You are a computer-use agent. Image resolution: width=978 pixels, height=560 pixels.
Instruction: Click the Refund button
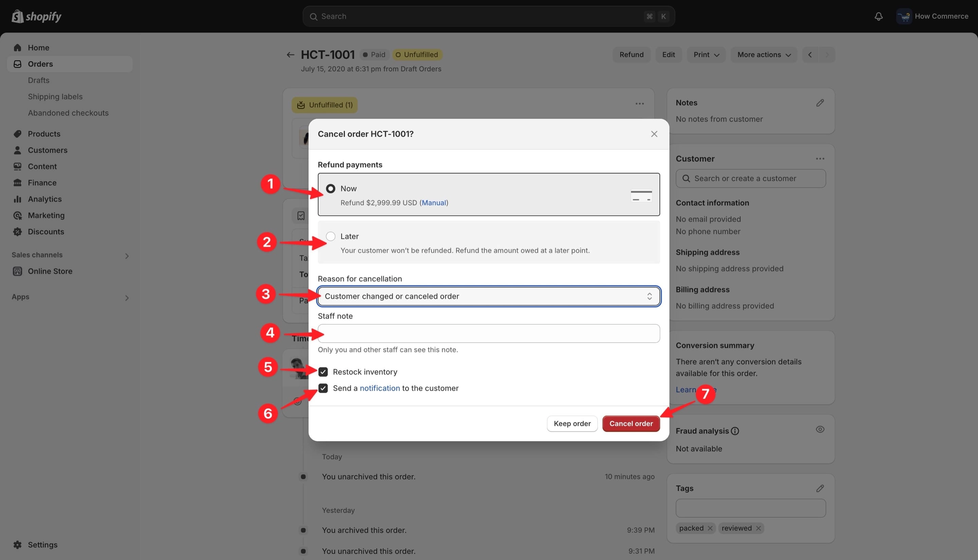pyautogui.click(x=631, y=55)
